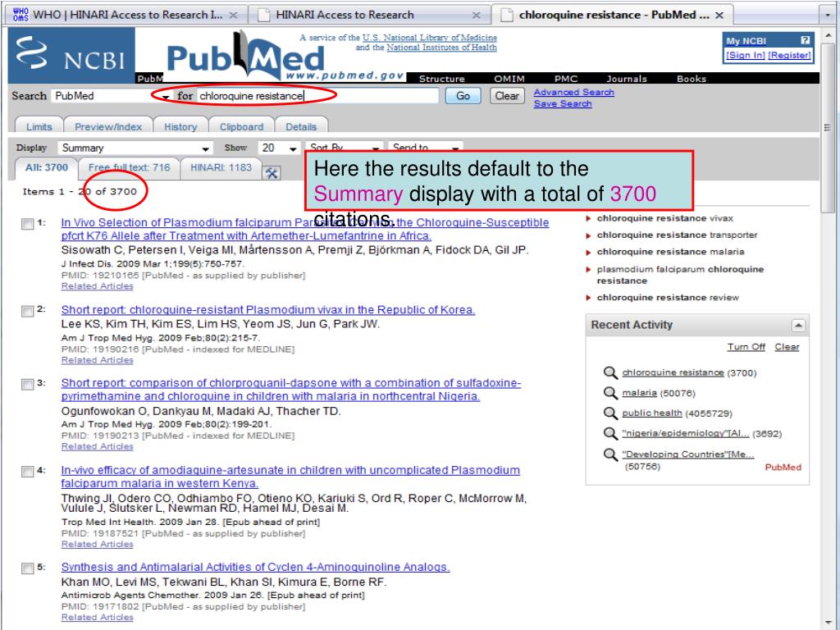Open the PMC menu item
This screenshot has height=630, width=840.
click(x=566, y=79)
